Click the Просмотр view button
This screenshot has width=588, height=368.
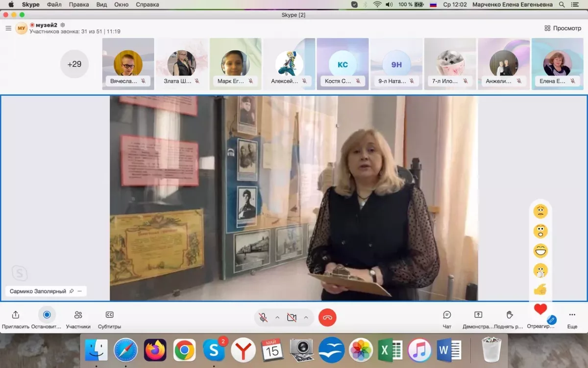coord(563,28)
